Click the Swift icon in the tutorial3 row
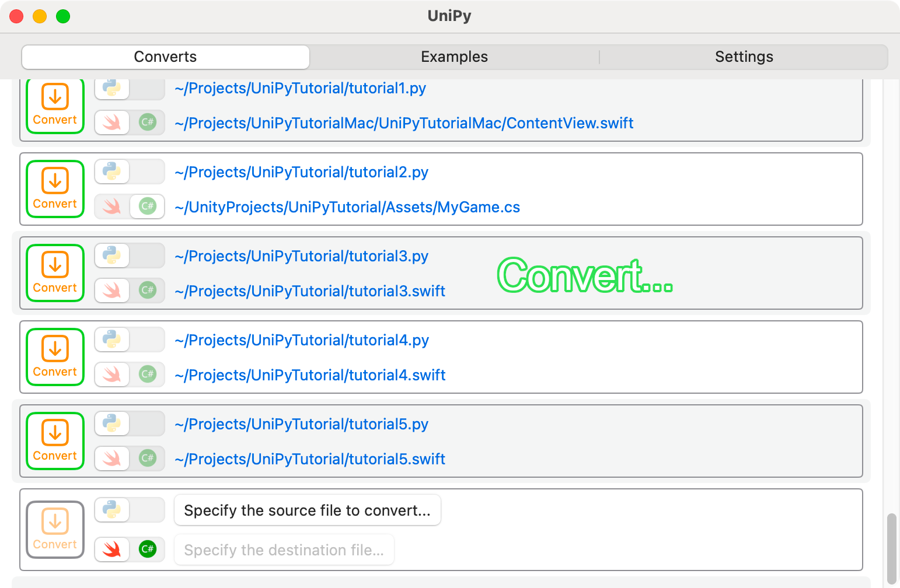 (111, 290)
